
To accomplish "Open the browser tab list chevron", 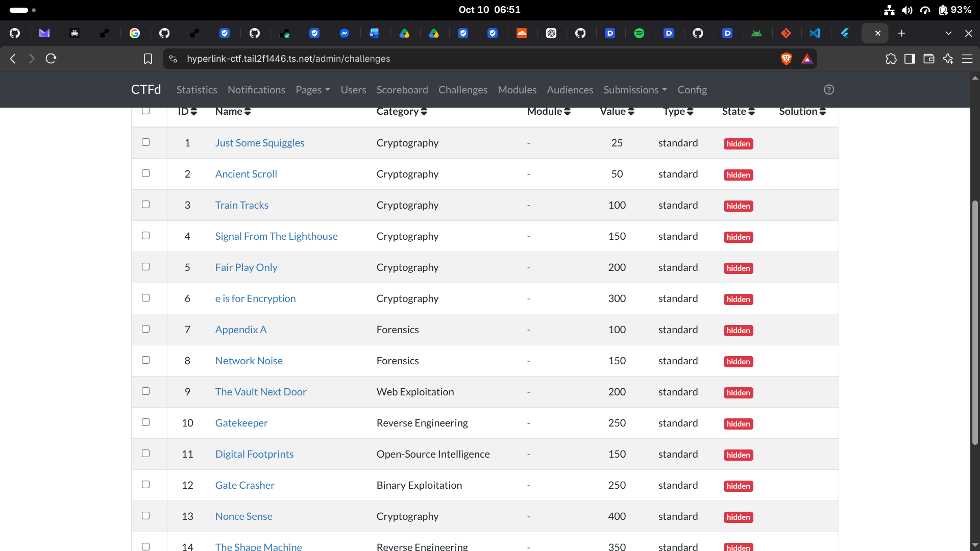I will 948,33.
